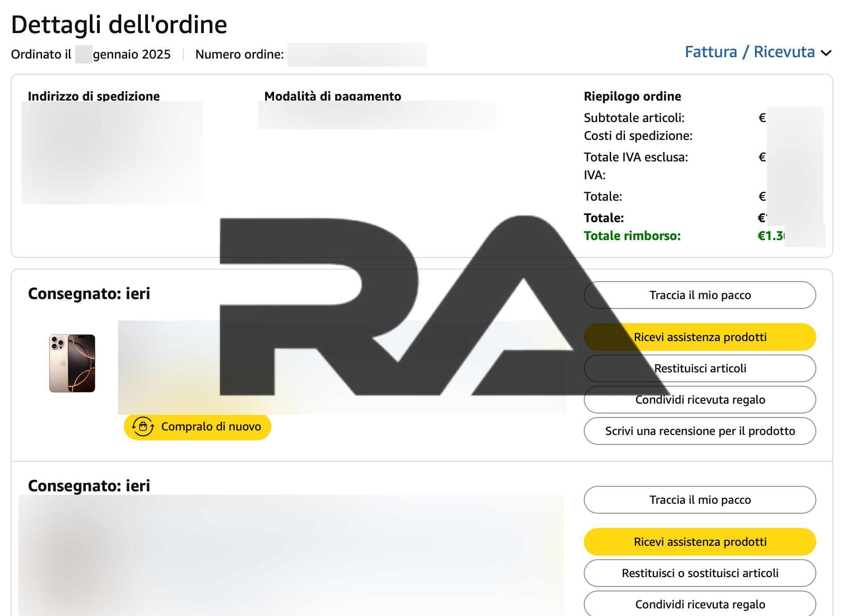The height and width of the screenshot is (616, 844).
Task: Expand the chevron beside Fattura / Ricevuta
Action: 827,53
